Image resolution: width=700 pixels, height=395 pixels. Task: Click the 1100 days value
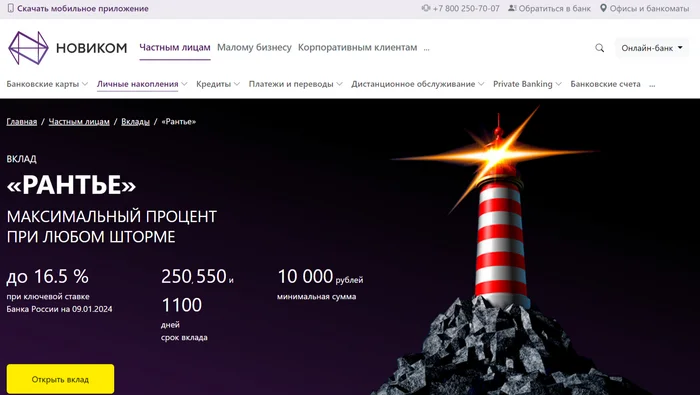[182, 305]
